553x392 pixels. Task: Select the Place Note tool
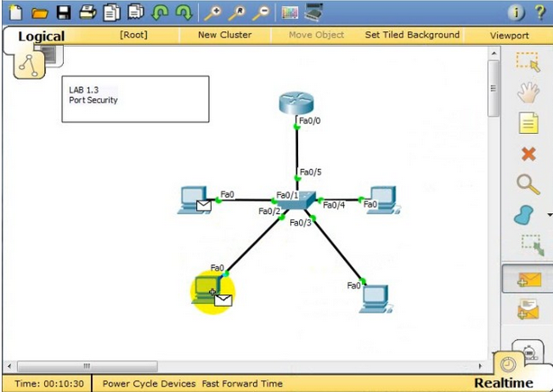point(528,123)
